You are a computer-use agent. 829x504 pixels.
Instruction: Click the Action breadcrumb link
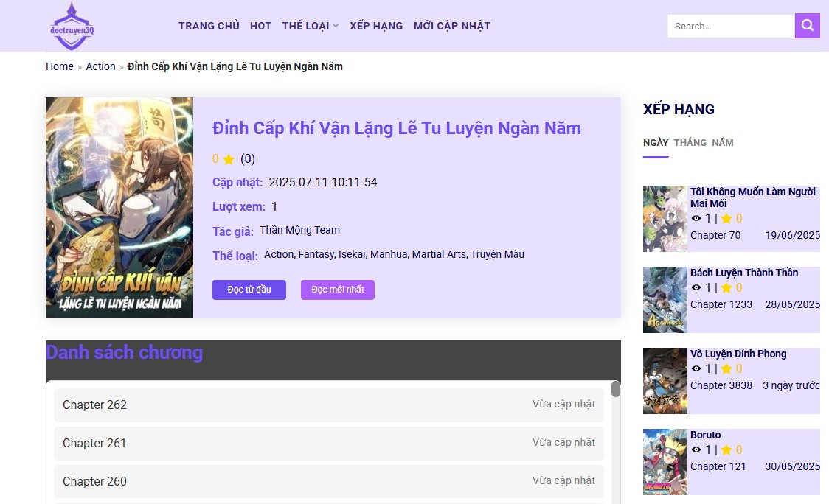click(x=100, y=66)
